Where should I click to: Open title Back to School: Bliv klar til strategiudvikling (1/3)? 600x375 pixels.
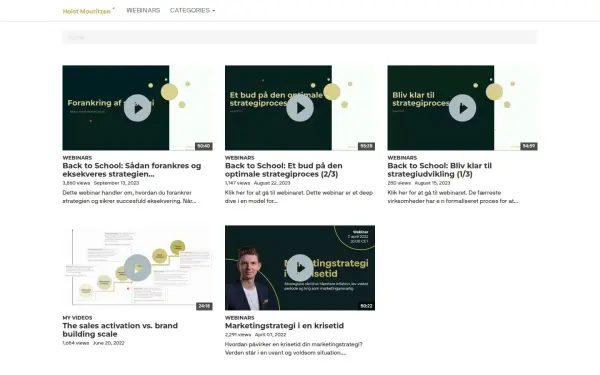(x=439, y=170)
